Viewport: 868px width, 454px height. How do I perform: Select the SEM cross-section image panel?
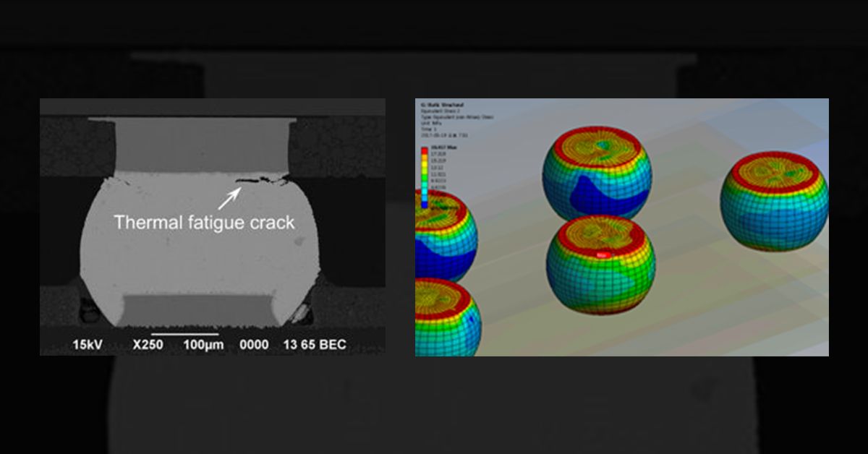click(x=215, y=226)
